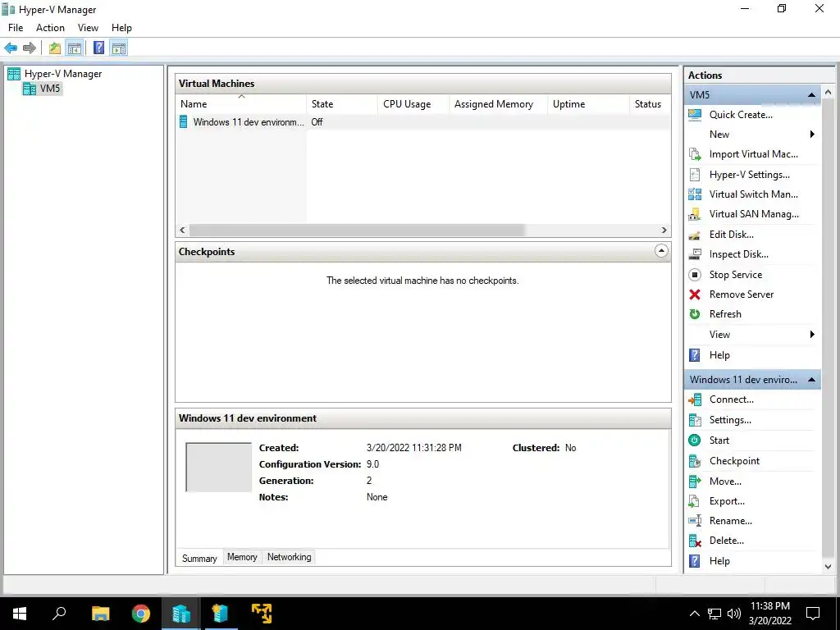Viewport: 840px width, 630px height.
Task: Click the Move icon
Action: 695,481
